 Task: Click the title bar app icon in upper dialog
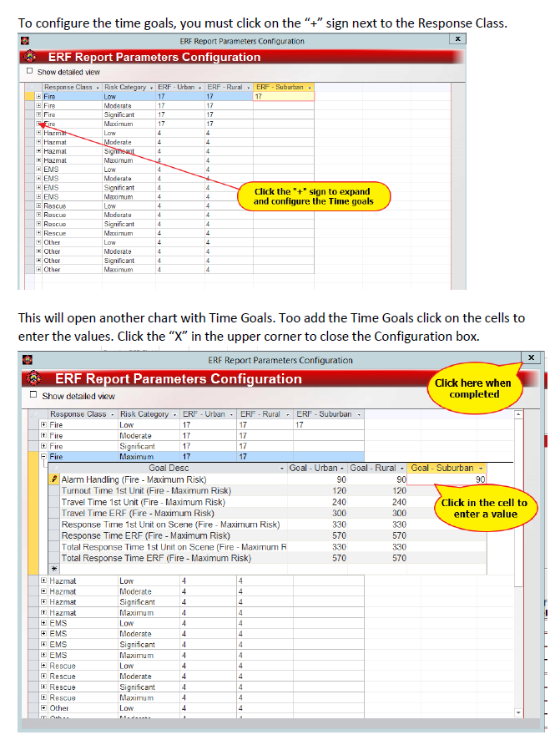[x=25, y=41]
